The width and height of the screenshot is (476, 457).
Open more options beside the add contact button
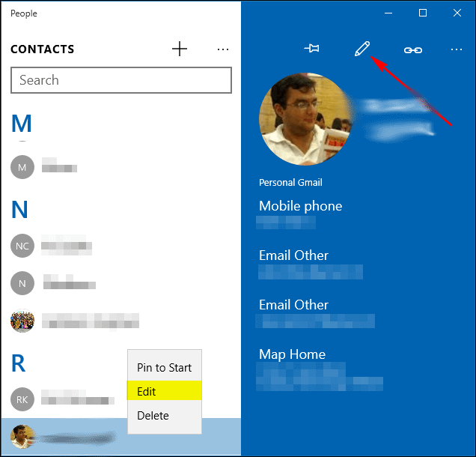tap(223, 49)
